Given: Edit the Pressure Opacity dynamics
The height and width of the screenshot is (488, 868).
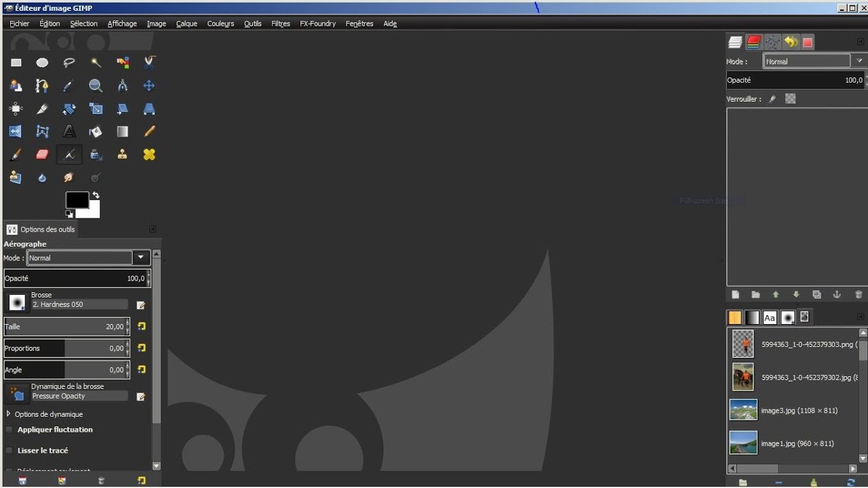Looking at the screenshot, I should pos(141,396).
